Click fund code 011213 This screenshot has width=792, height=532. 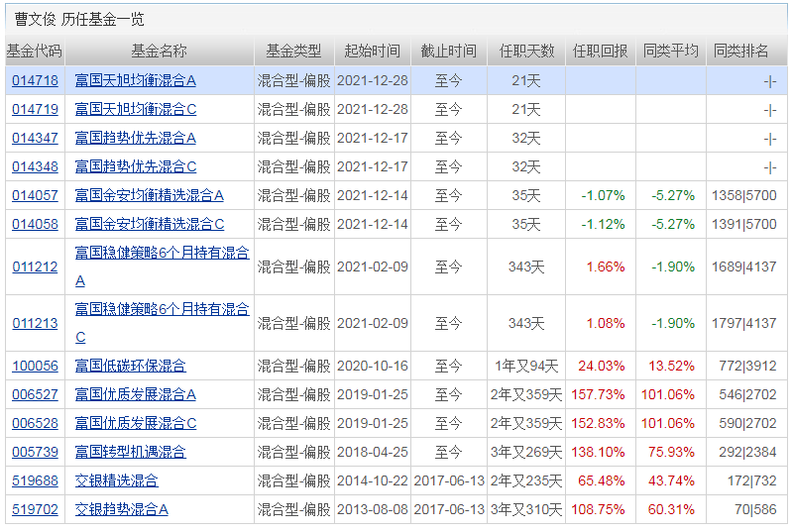pyautogui.click(x=35, y=324)
